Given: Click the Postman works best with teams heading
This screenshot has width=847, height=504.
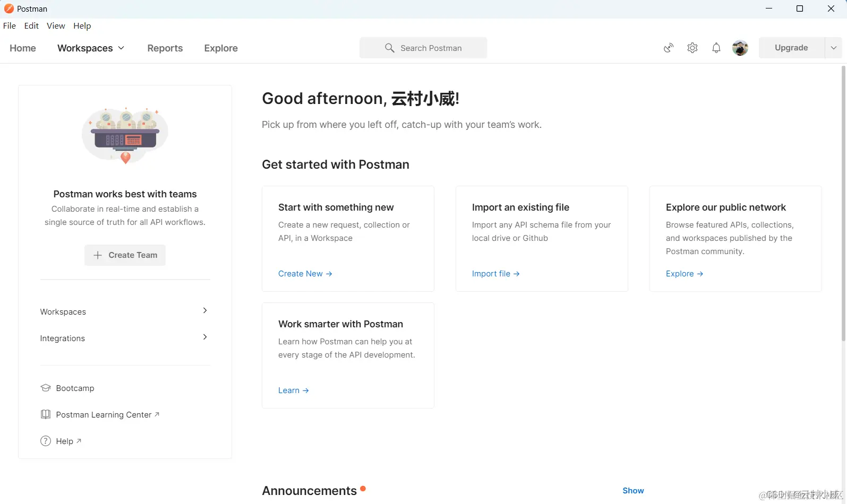Looking at the screenshot, I should [125, 194].
